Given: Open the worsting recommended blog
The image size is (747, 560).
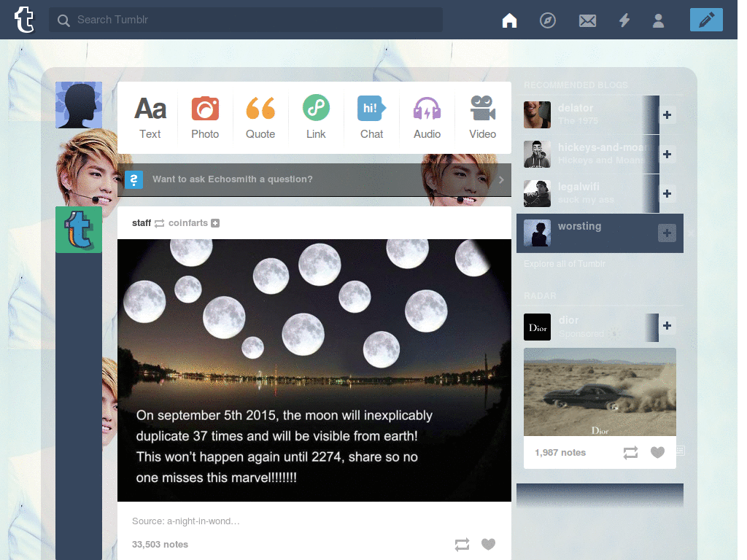Looking at the screenshot, I should coord(579,226).
